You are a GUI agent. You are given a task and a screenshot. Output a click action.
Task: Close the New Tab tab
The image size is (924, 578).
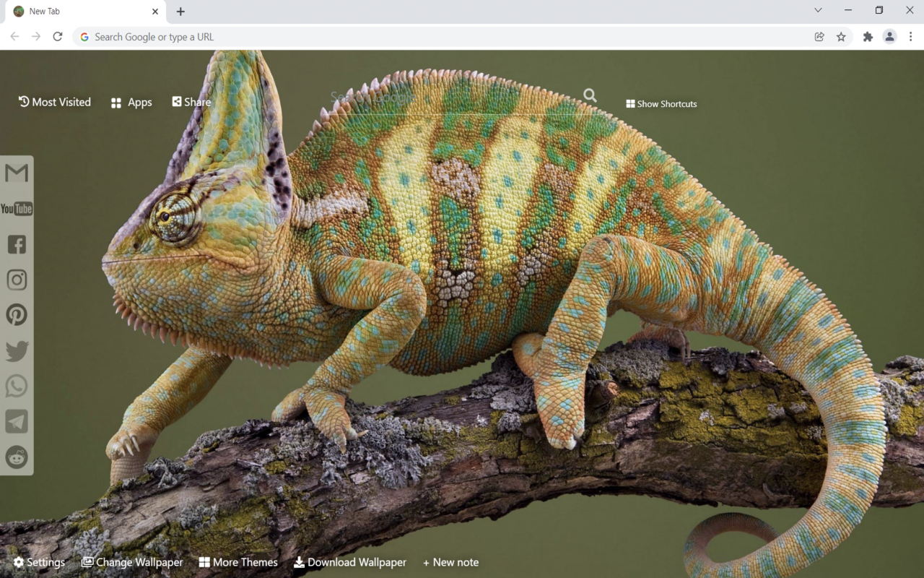155,12
